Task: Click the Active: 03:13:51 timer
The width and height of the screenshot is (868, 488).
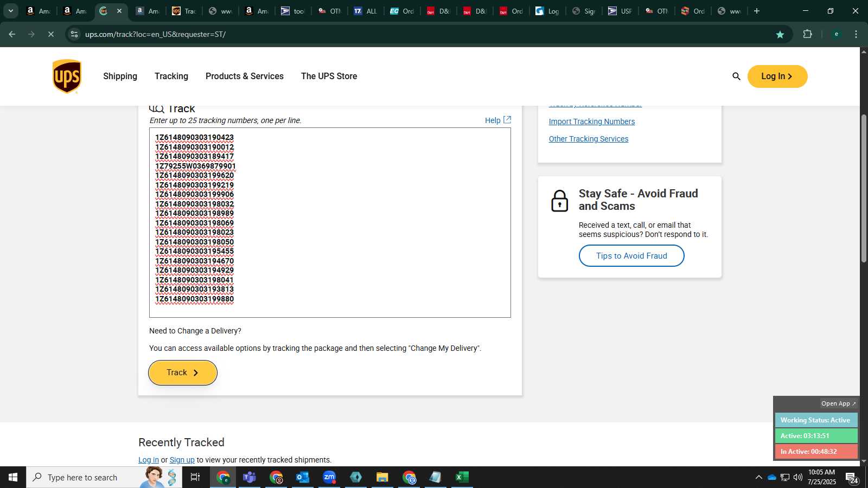Action: [816, 436]
